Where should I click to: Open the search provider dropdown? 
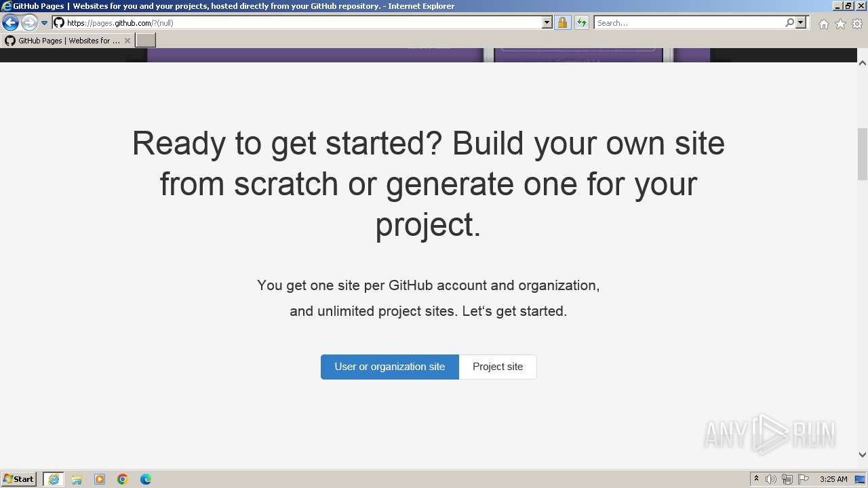tap(801, 22)
